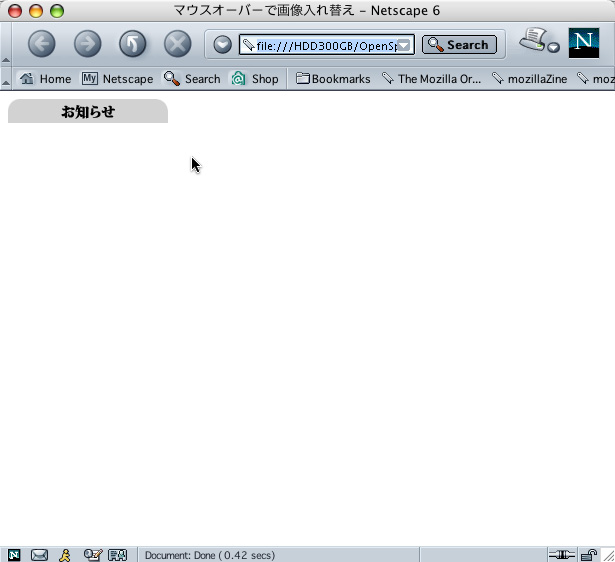615x562 pixels.
Task: Open The Mozilla Or... bookmark
Action: click(x=431, y=79)
